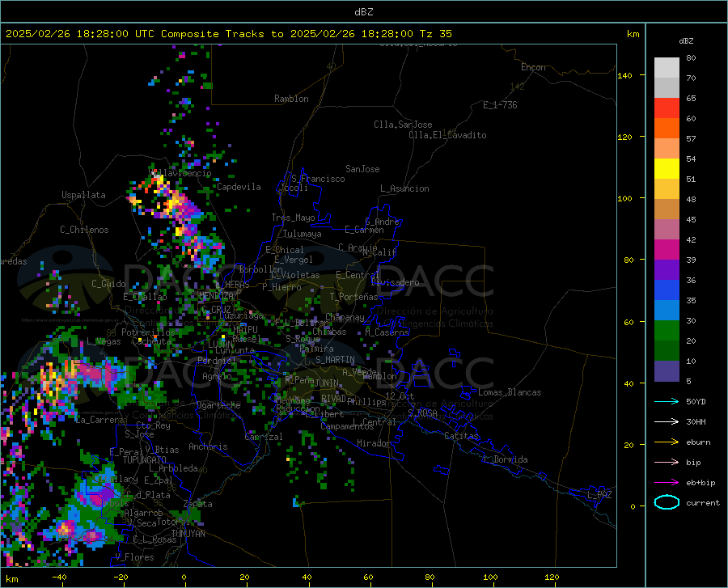
Task: Click the 'dBZ' legend heading above color scale
Action: click(686, 40)
